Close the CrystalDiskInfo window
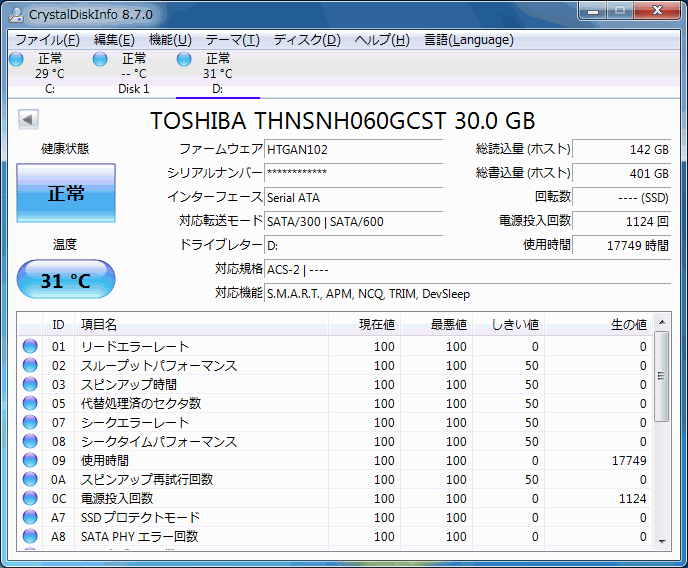The height and width of the screenshot is (568, 688). [x=657, y=11]
